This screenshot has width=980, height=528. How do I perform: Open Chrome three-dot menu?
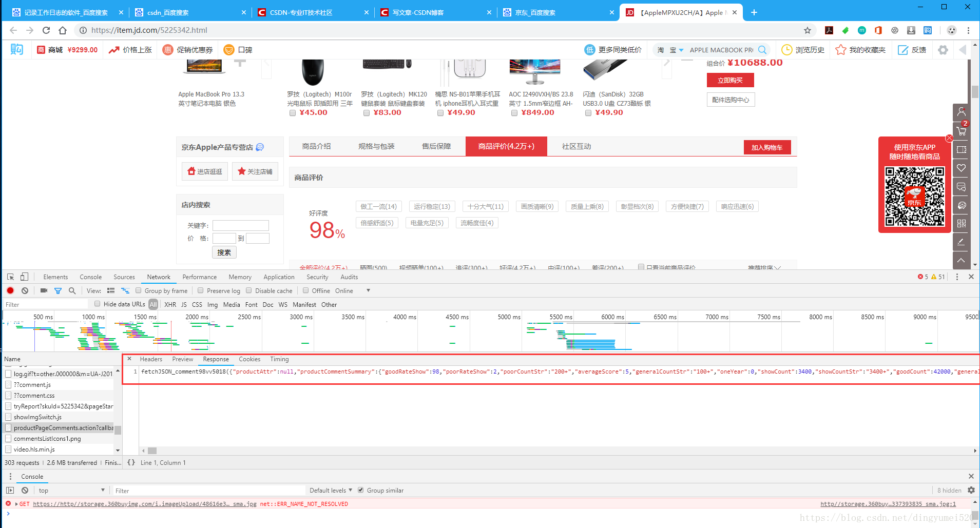click(x=968, y=30)
